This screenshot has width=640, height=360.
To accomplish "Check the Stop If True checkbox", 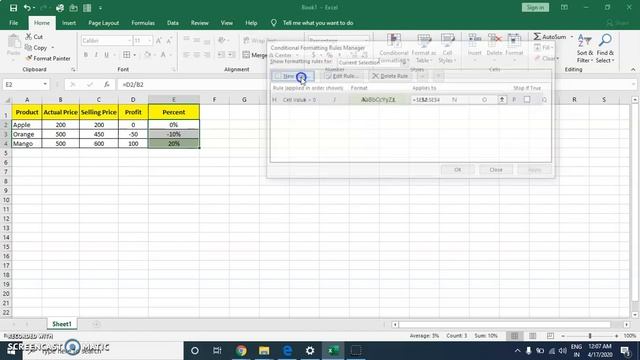I will 527,100.
